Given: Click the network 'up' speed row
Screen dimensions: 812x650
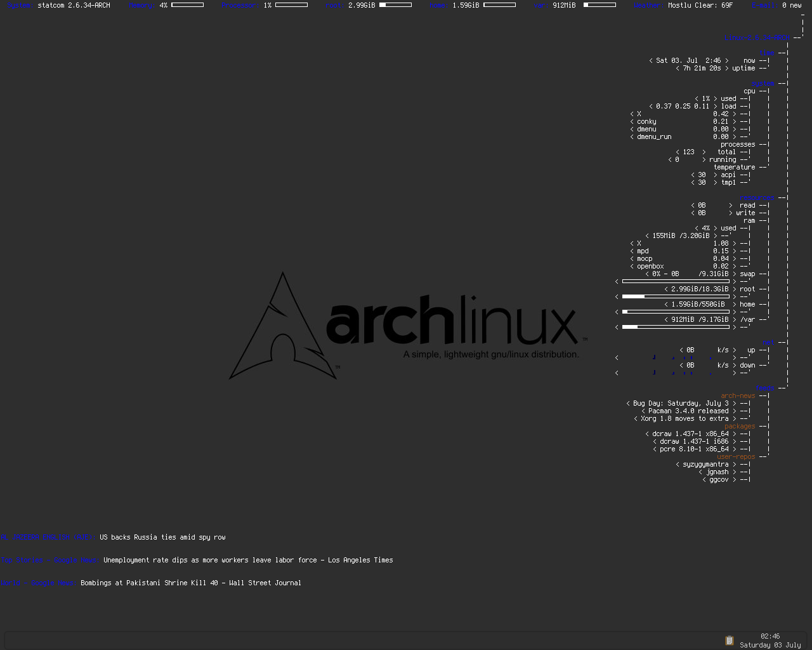Looking at the screenshot, I should (717, 350).
